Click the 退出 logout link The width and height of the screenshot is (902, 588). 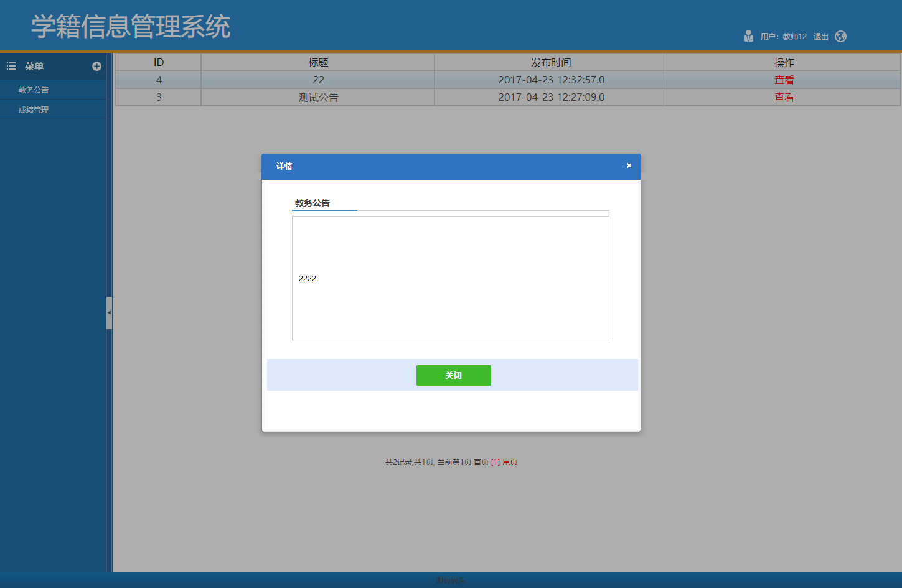pyautogui.click(x=820, y=35)
